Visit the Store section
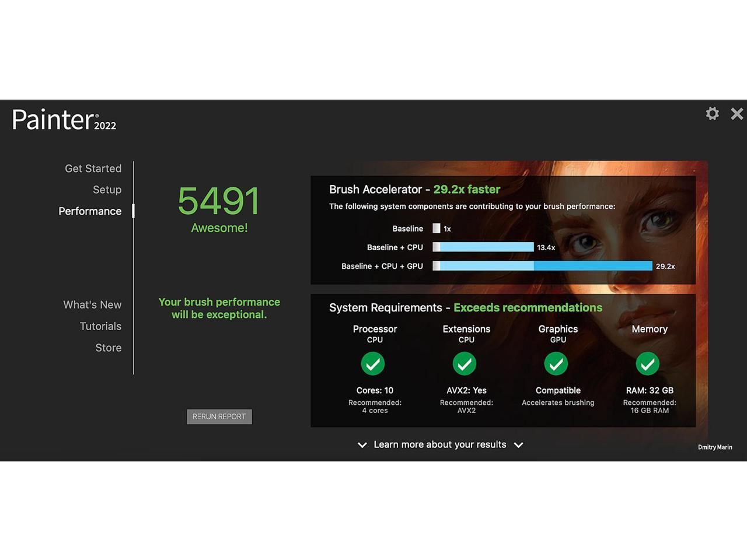The image size is (747, 560). coord(108,348)
